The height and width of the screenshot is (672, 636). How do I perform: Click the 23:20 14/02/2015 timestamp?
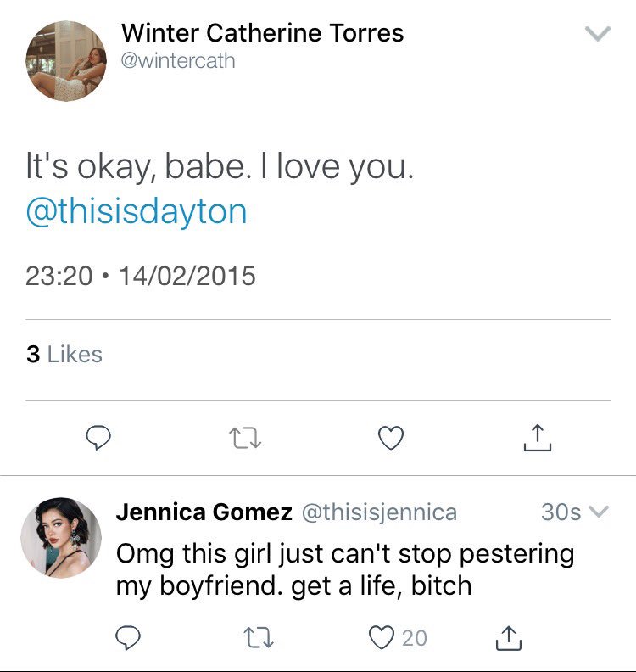coord(141,276)
